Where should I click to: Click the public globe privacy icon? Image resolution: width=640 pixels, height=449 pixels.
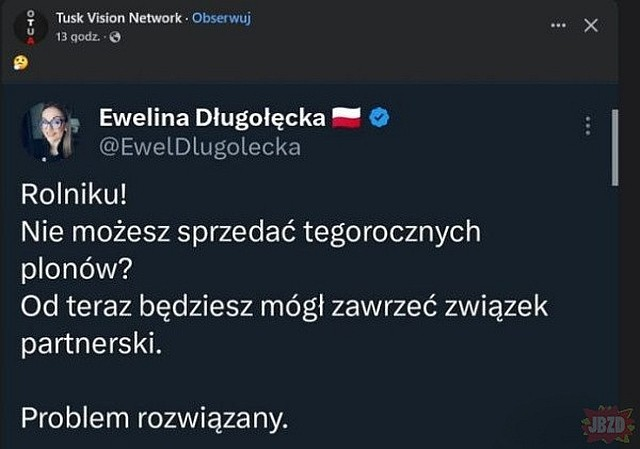[x=114, y=37]
